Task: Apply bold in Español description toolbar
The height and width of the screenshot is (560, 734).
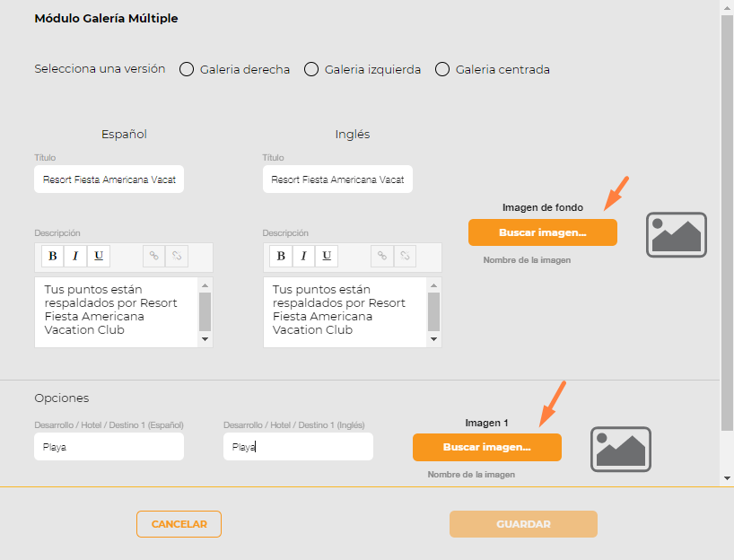Action: pos(53,256)
